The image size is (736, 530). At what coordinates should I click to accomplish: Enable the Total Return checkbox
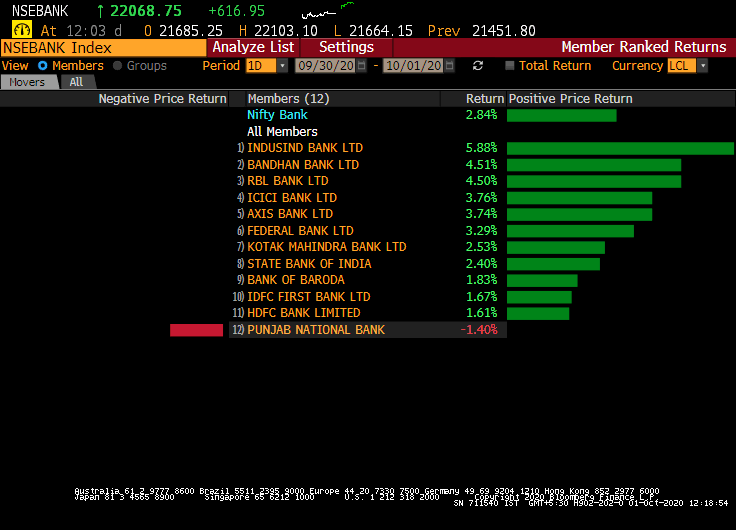pos(510,66)
